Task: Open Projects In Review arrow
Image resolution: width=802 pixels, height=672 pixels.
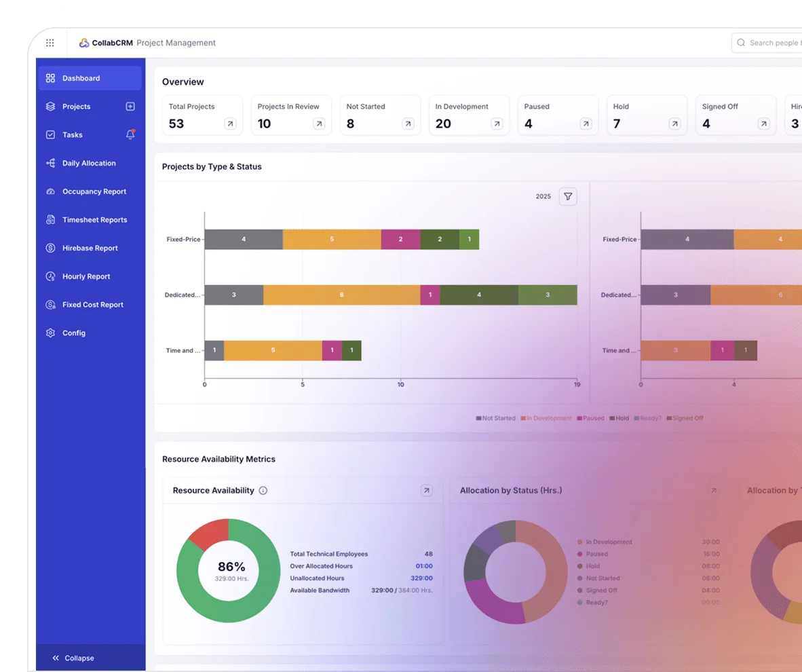Action: [x=319, y=124]
